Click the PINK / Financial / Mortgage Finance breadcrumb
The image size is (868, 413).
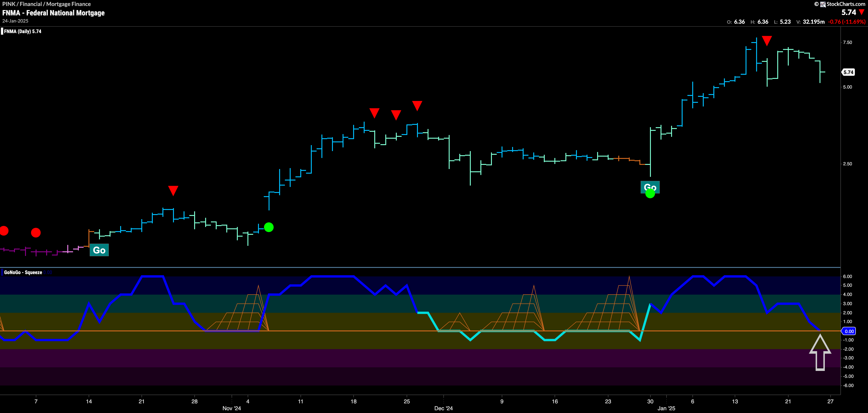[x=46, y=4]
